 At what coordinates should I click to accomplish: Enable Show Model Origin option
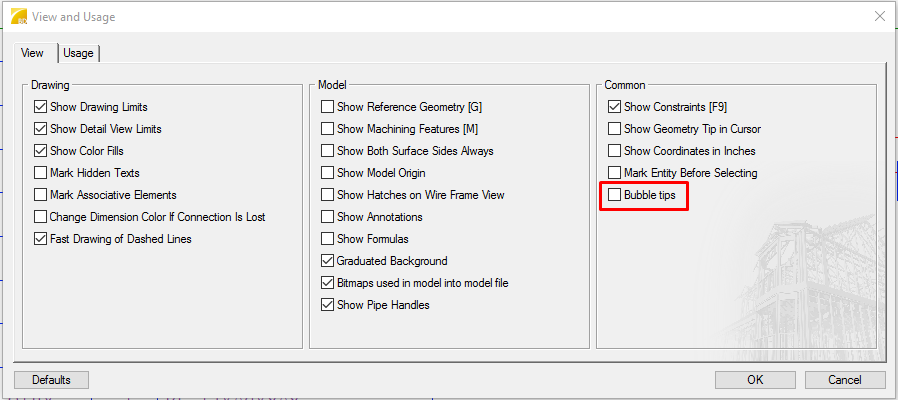click(328, 173)
